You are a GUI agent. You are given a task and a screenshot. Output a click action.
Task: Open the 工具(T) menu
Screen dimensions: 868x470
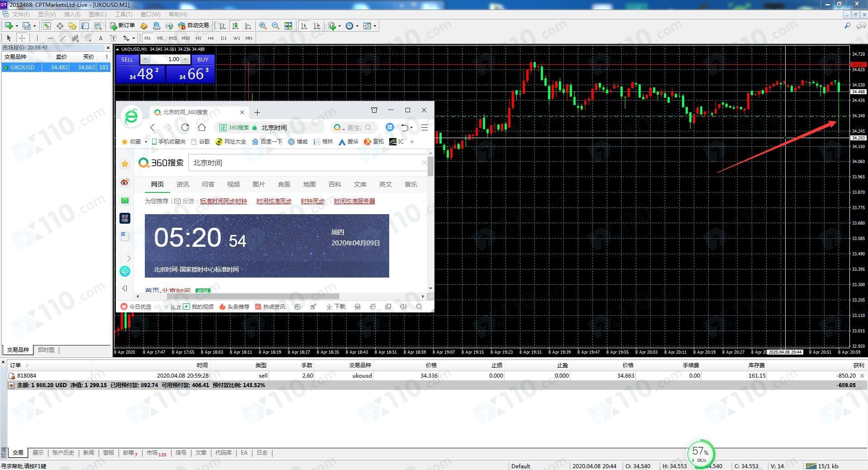click(x=124, y=14)
